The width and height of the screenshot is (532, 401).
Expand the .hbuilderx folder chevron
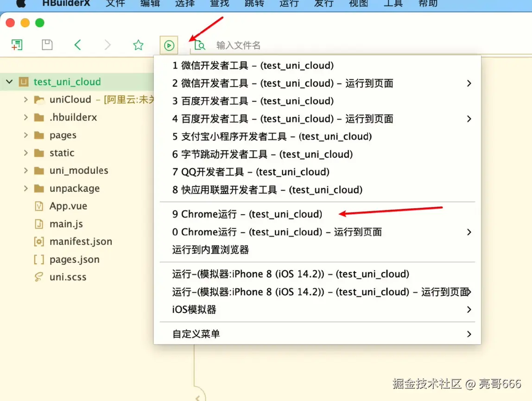[x=26, y=117]
